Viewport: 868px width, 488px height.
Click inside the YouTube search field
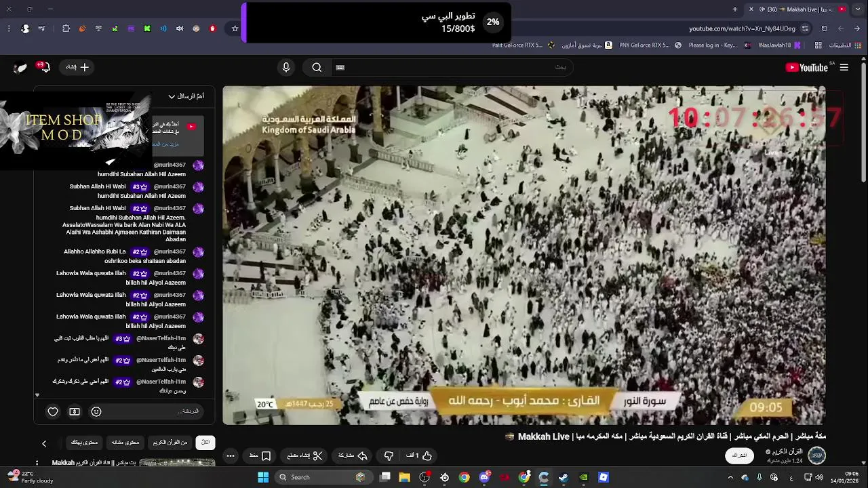coord(451,67)
